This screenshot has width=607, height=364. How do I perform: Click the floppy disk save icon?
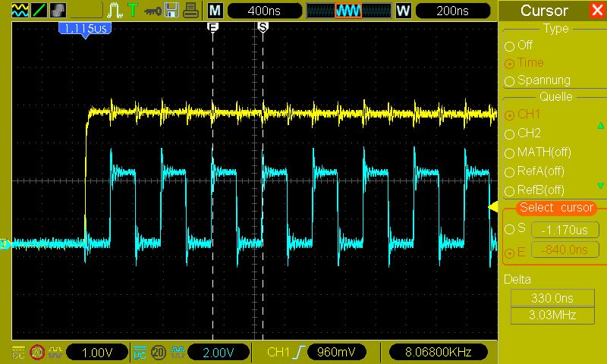coord(171,11)
